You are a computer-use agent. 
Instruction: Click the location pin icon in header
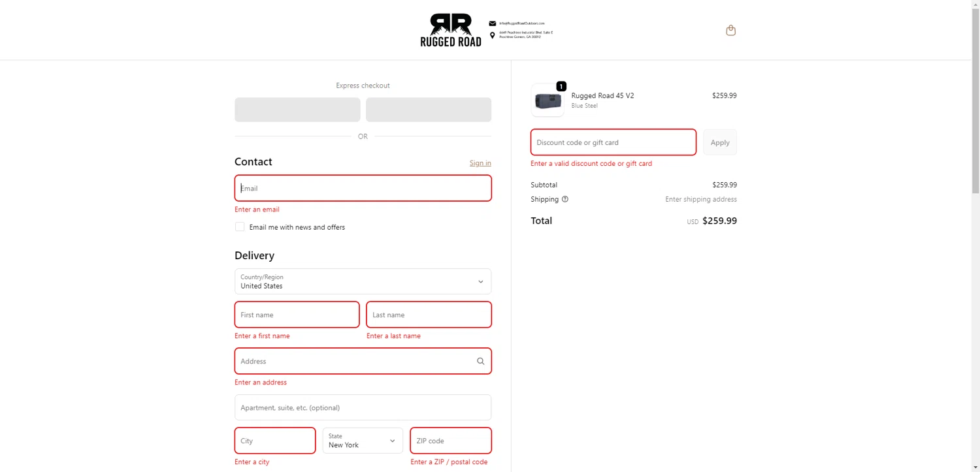pos(493,35)
